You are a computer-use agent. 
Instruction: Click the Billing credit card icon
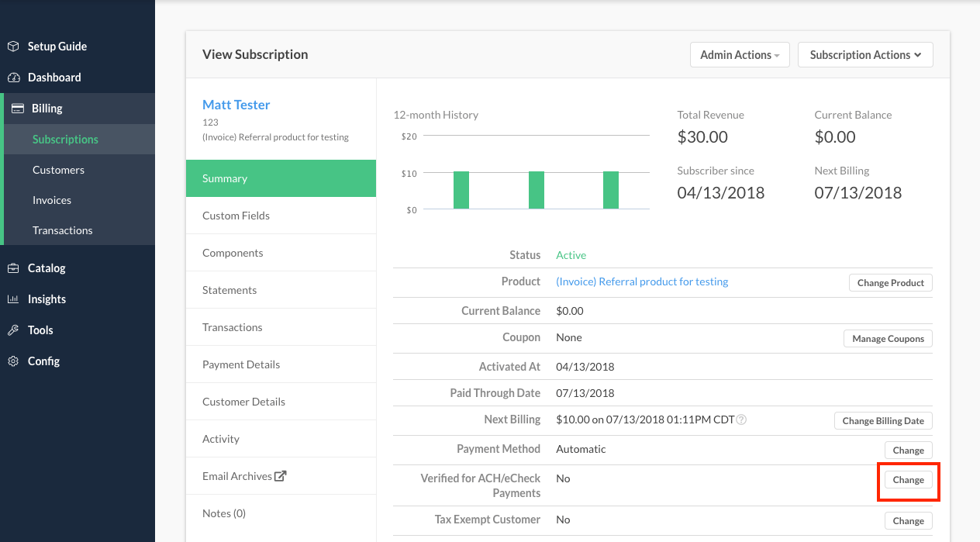pyautogui.click(x=17, y=109)
